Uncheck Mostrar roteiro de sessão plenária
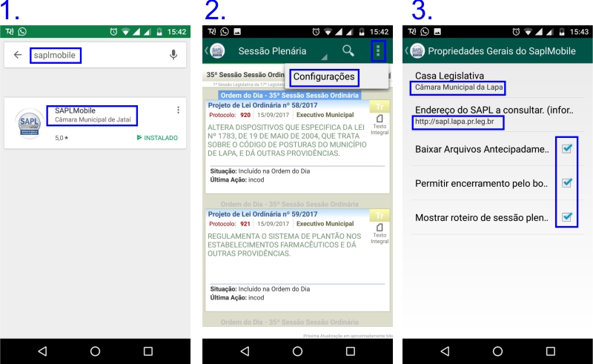This screenshot has width=593, height=364. 566,217
